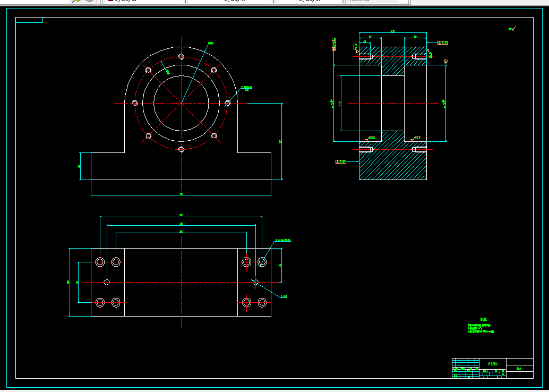Select the radius leader label above the front view
Image resolution: width=549 pixels, height=392 pixels.
pos(210,44)
